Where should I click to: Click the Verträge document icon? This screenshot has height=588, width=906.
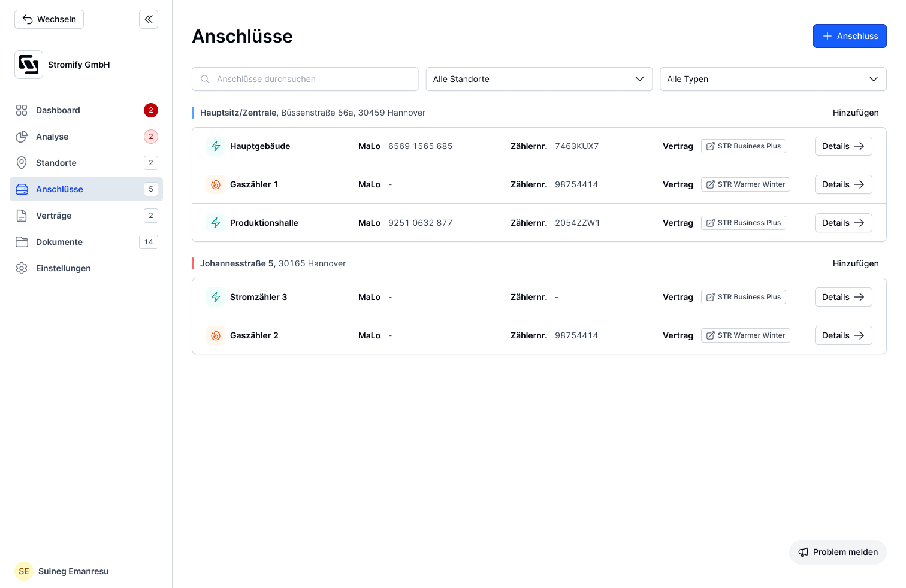[x=22, y=216]
